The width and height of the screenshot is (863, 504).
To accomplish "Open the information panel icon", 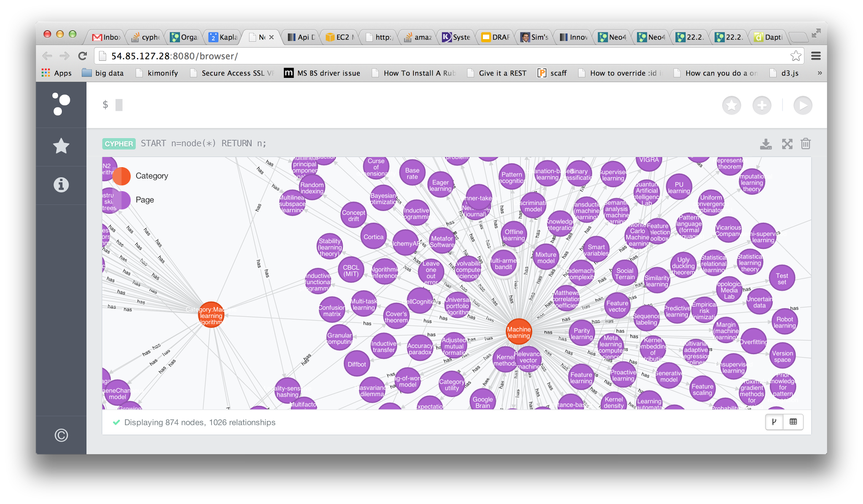I will [61, 184].
